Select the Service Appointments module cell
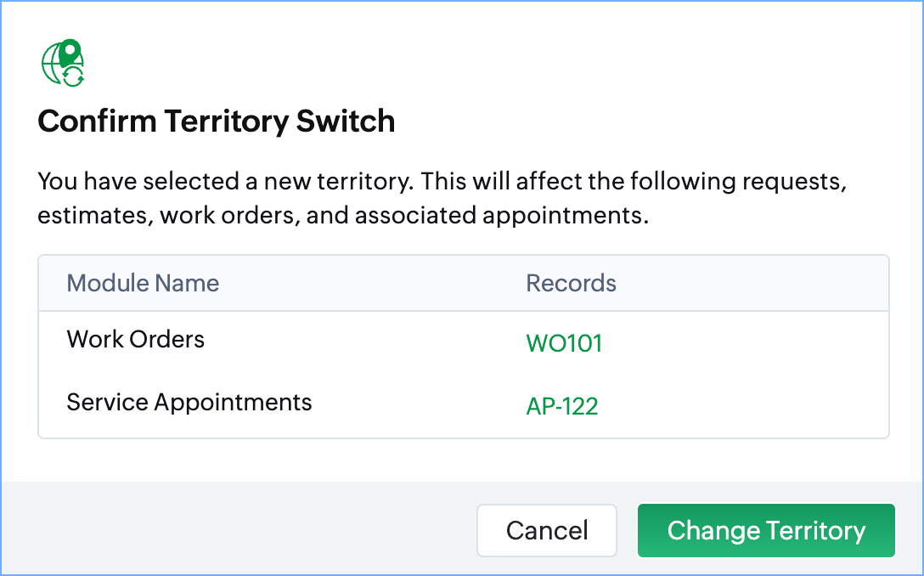Screen dimensions: 924x576 [x=189, y=402]
